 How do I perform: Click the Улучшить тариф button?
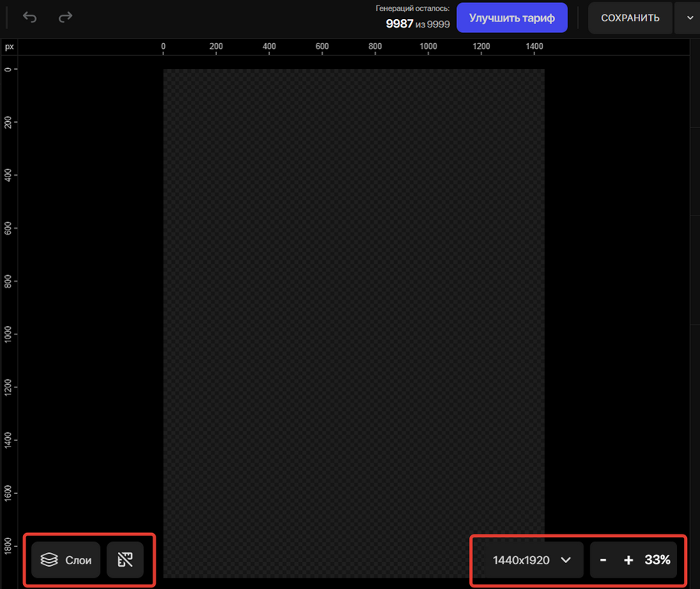point(511,18)
